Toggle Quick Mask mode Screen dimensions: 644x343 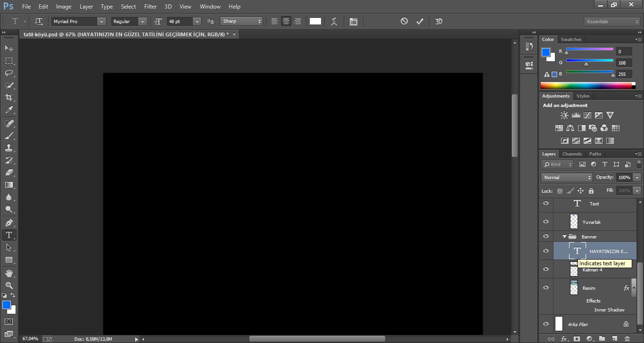point(9,322)
